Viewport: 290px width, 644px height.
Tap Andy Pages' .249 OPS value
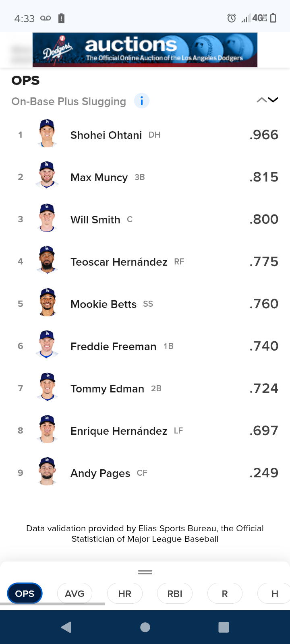coord(264,473)
